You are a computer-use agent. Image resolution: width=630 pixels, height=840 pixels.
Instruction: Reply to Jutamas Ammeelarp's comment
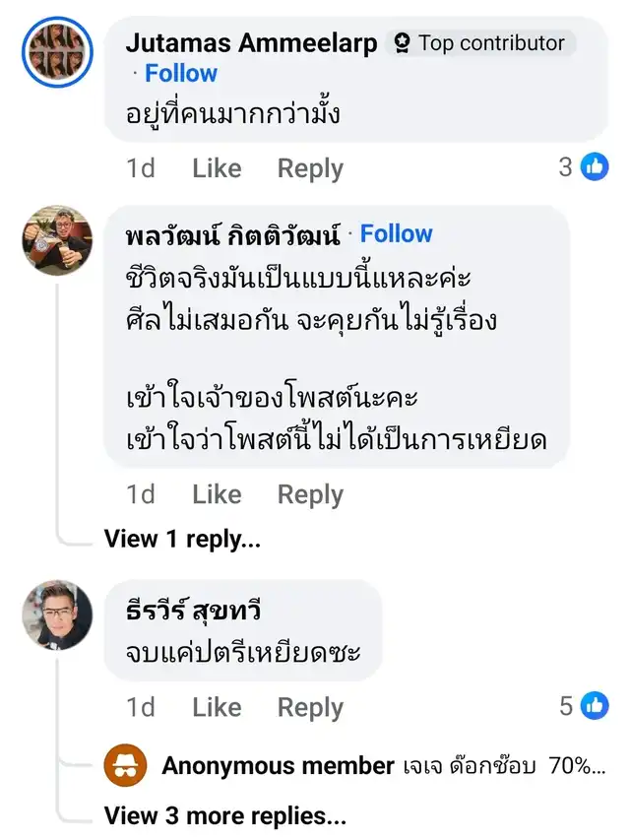[x=310, y=168]
